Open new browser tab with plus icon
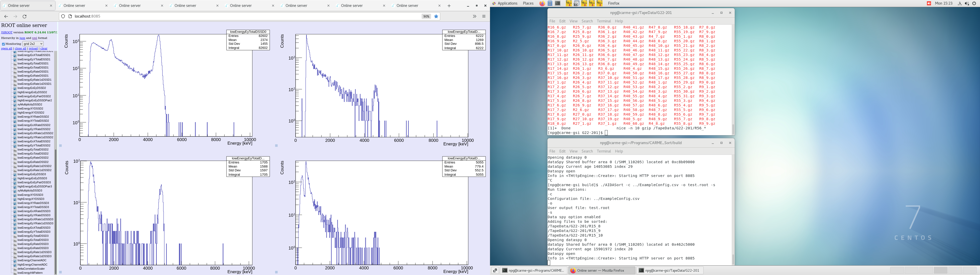980x275 pixels. (x=449, y=6)
